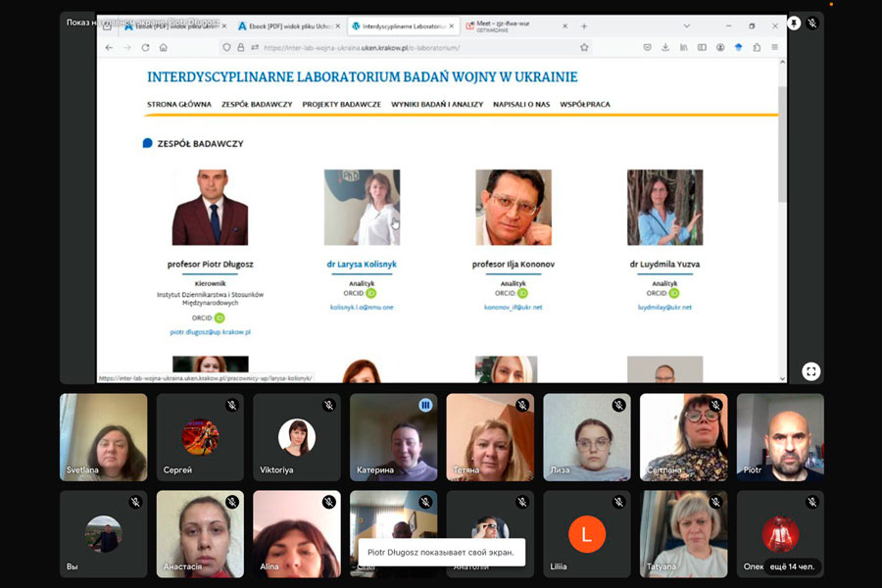Click ORCID icon under Luydmila Yuzva
Screen dimensions: 882x588
click(x=674, y=293)
